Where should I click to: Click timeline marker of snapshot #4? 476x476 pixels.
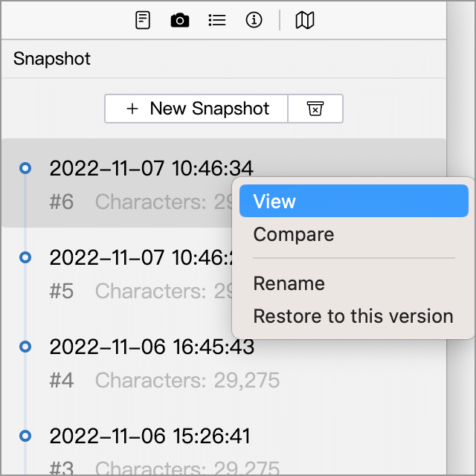click(25, 347)
